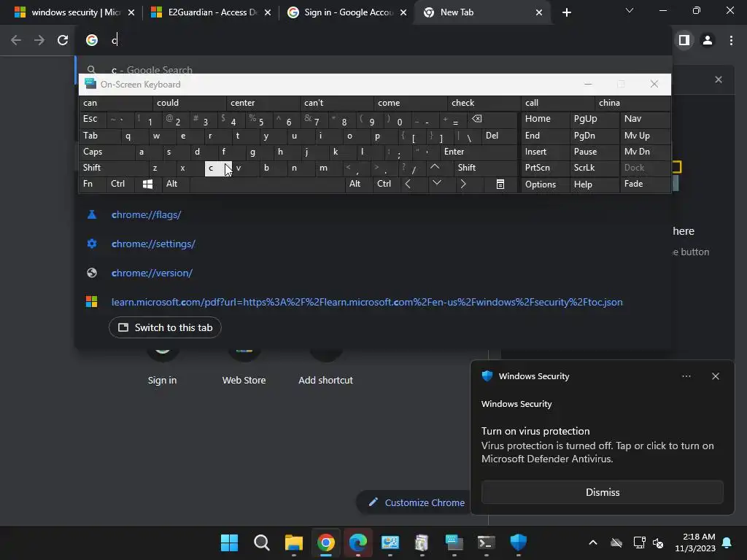Tap the Esc key on On-Screen Keyboard
The width and height of the screenshot is (747, 560).
point(93,119)
